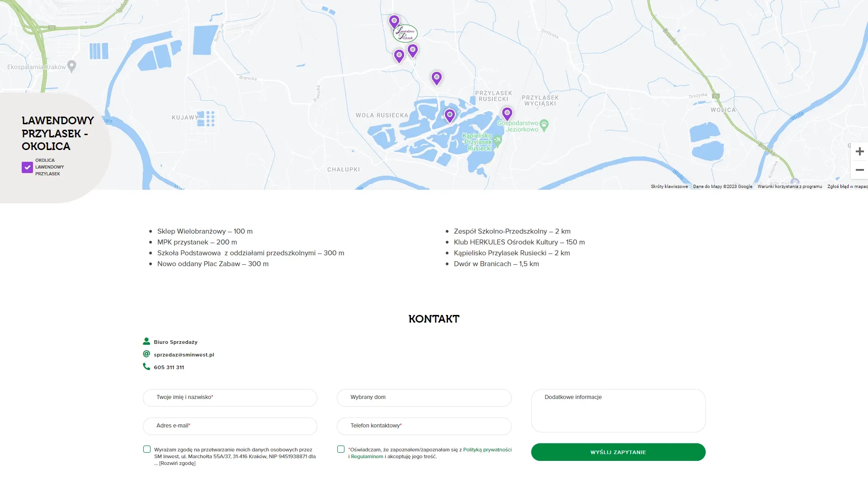Click the purple pin above Gospodarstwo Jeziorkowo
The height and width of the screenshot is (488, 868).
tap(507, 113)
